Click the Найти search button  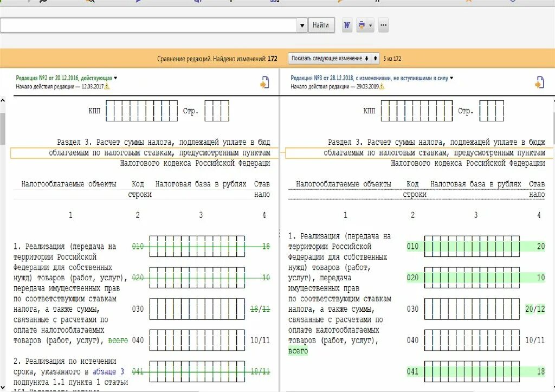pos(321,25)
